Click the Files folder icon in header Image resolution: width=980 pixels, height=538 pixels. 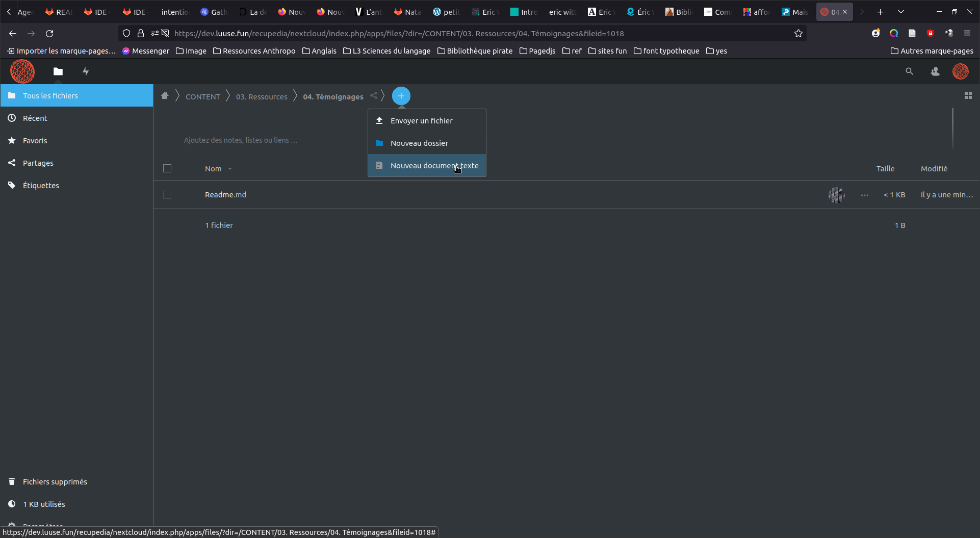tap(58, 71)
